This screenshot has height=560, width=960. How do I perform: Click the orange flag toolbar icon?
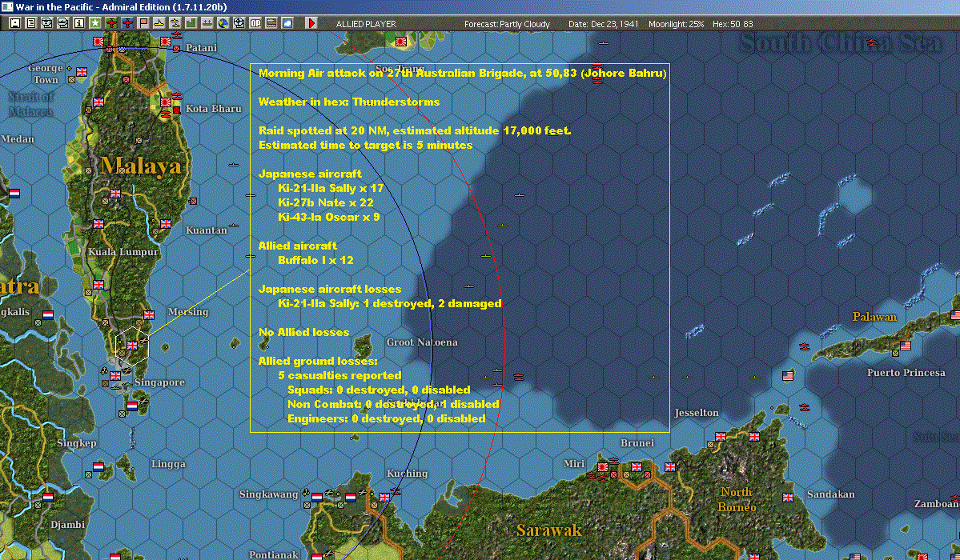point(143,23)
